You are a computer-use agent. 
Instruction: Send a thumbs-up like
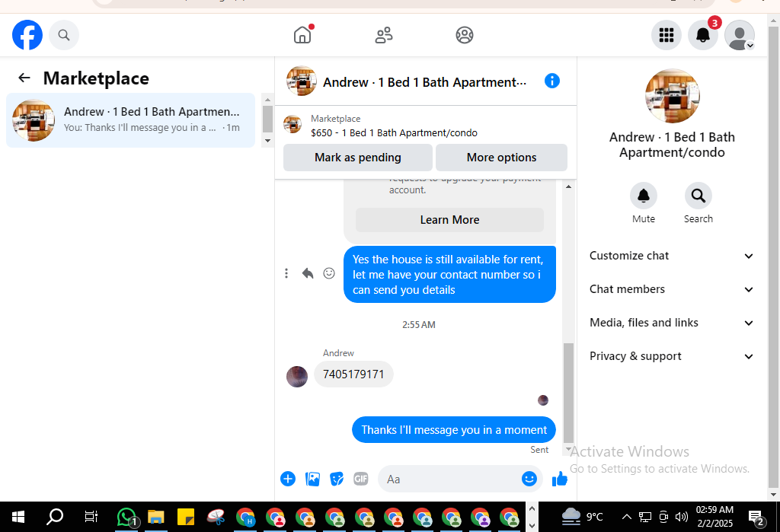click(560, 479)
